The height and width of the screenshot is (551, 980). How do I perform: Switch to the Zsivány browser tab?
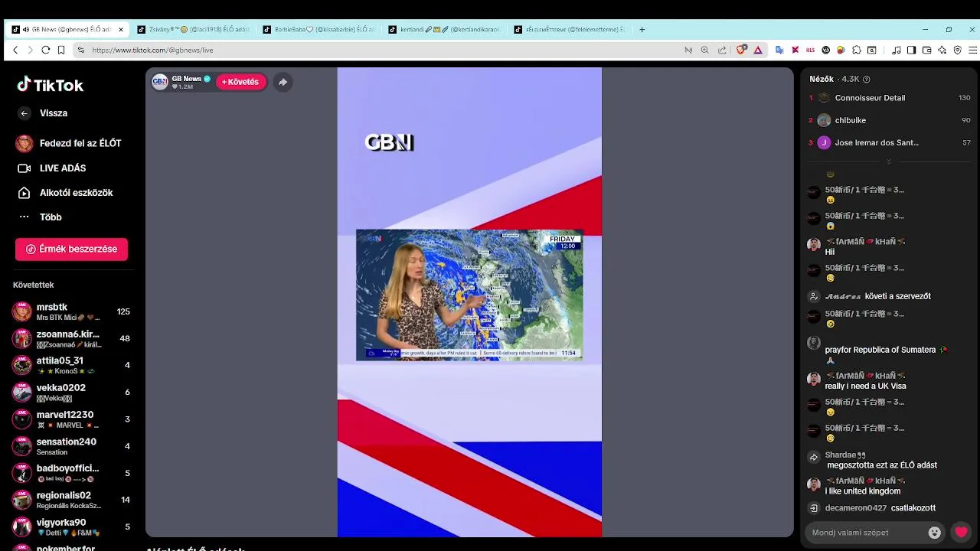click(193, 30)
